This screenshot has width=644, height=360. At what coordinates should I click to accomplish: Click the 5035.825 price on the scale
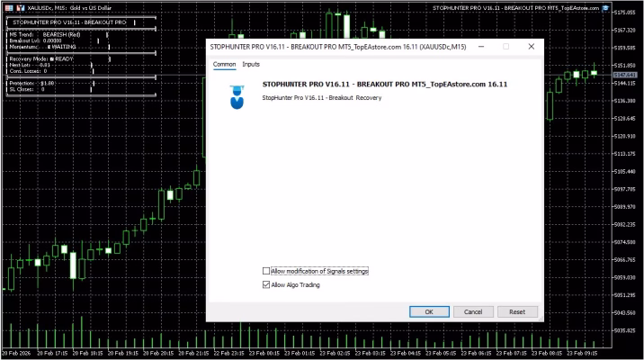625,330
